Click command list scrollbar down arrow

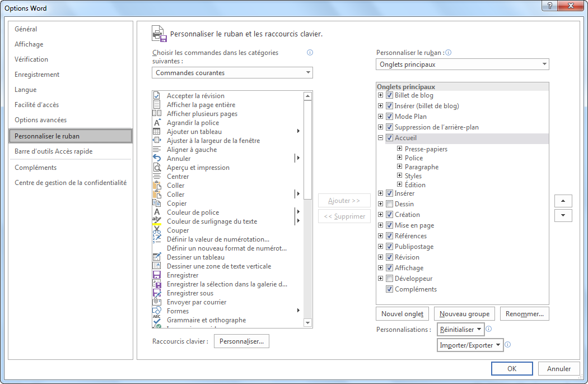308,322
